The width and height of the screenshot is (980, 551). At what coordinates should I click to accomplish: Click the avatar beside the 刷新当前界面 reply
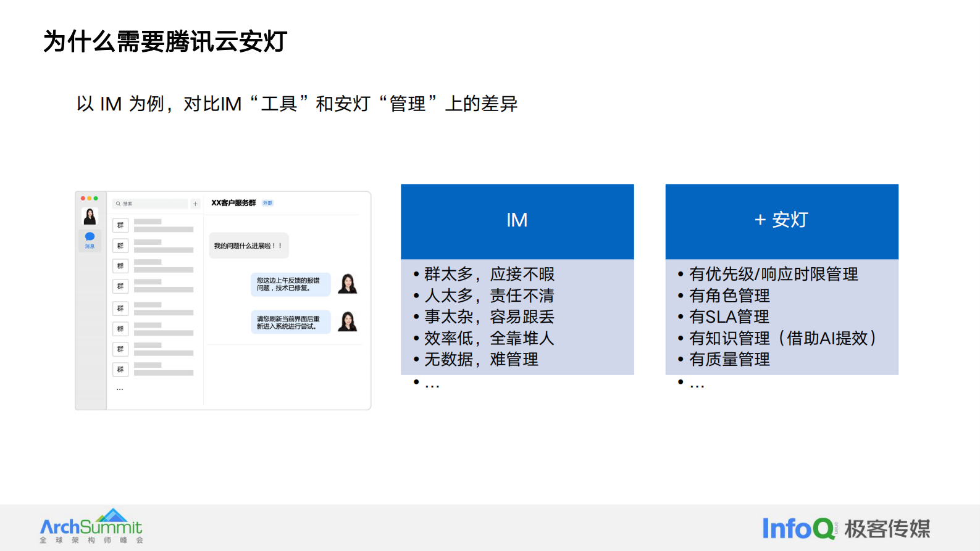point(348,321)
